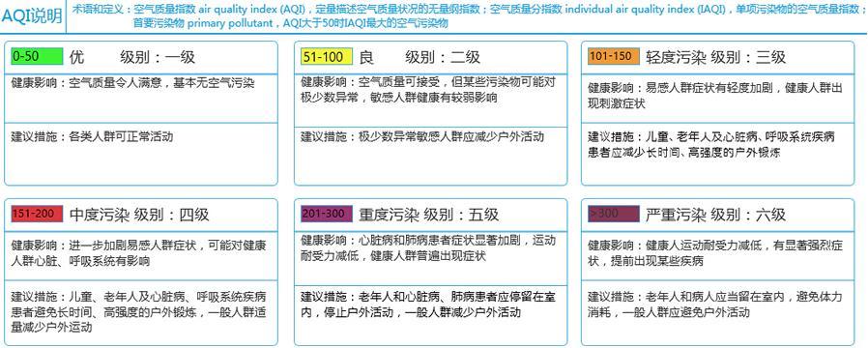
Task: Click the red 151-200 color swatch
Action: tap(37, 214)
